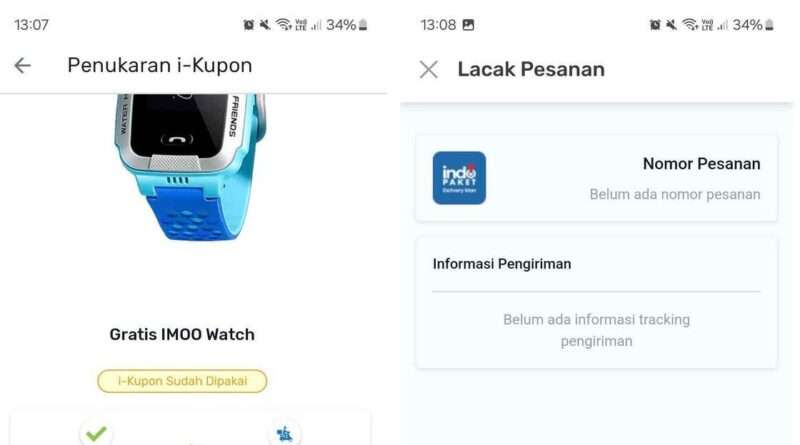Viewport: 800px width, 445px height.
Task: Tap Belum ada nomor pesanan text
Action: [675, 194]
